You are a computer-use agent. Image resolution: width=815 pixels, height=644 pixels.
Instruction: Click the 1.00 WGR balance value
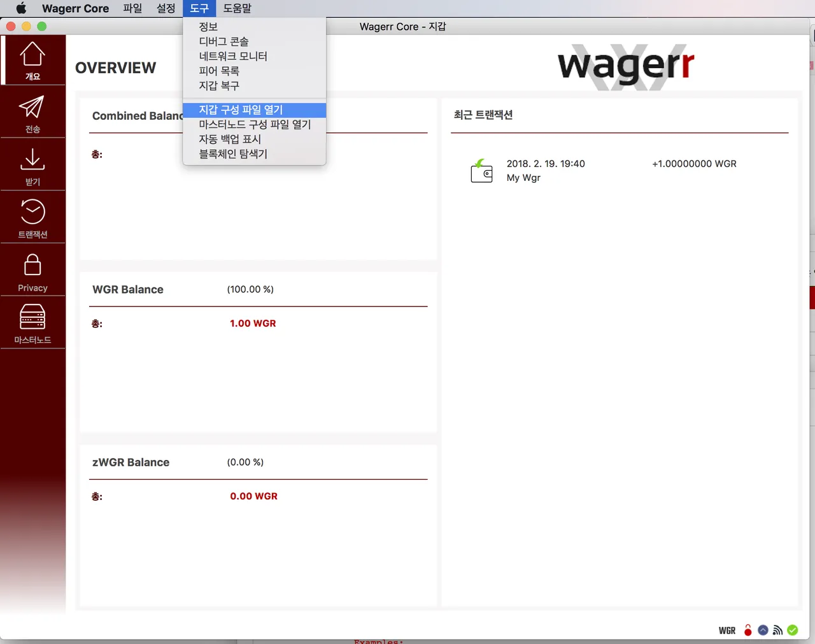click(x=253, y=324)
